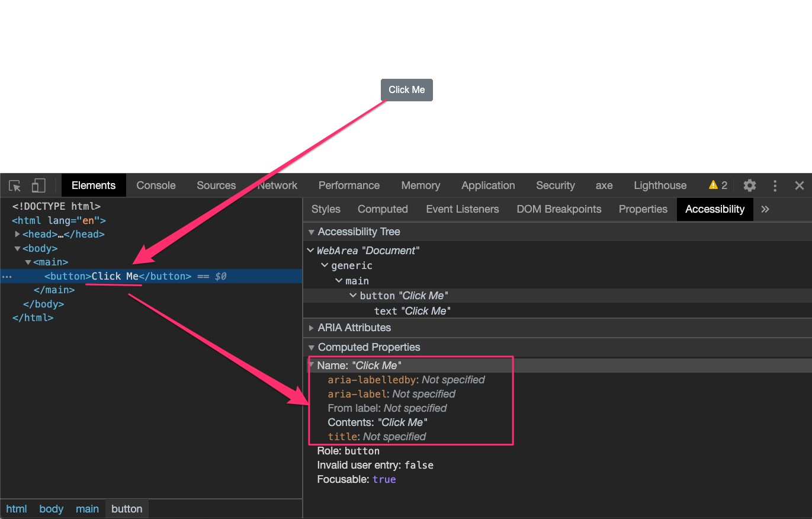Expand the ARIA Attributes section
Viewport: 812px width, 519px height.
point(311,328)
